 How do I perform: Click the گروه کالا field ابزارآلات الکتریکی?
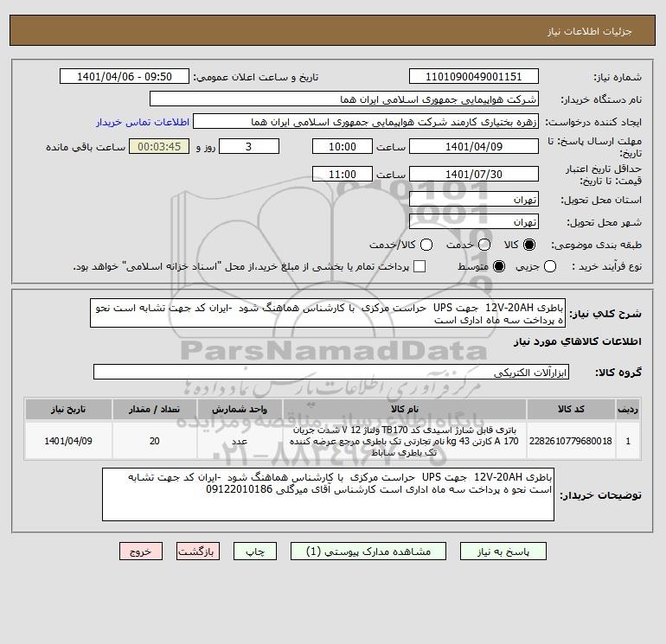pyautogui.click(x=331, y=372)
